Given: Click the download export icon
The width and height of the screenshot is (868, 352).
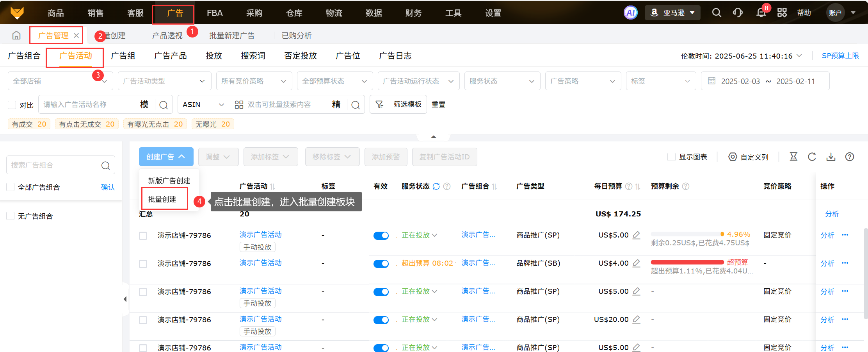Looking at the screenshot, I should point(831,157).
